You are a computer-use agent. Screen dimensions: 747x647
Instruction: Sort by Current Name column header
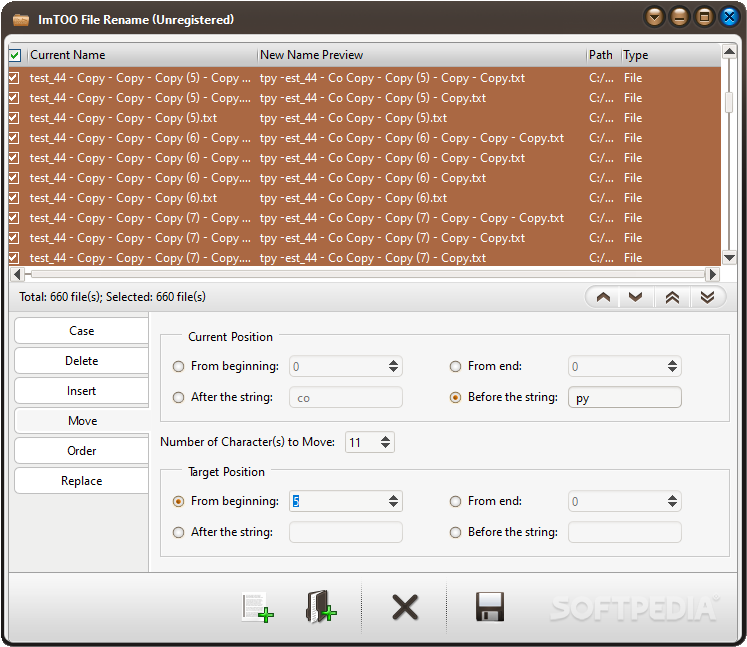coord(142,55)
